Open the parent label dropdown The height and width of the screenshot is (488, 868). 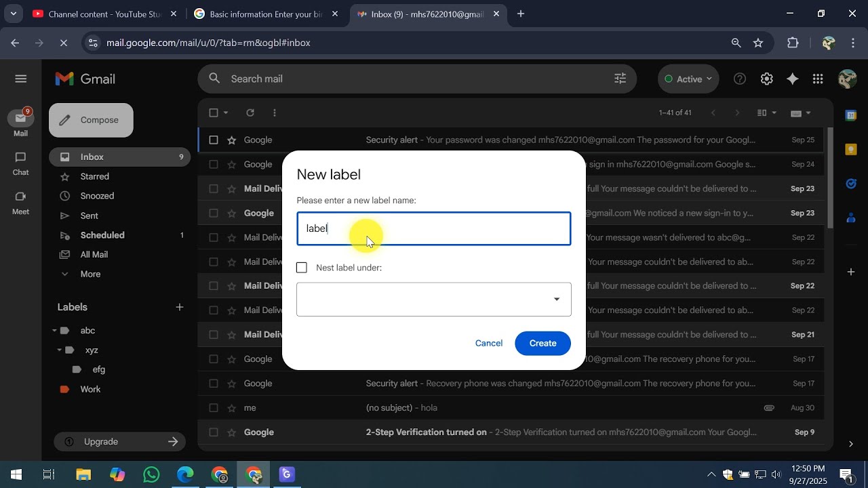pyautogui.click(x=434, y=300)
